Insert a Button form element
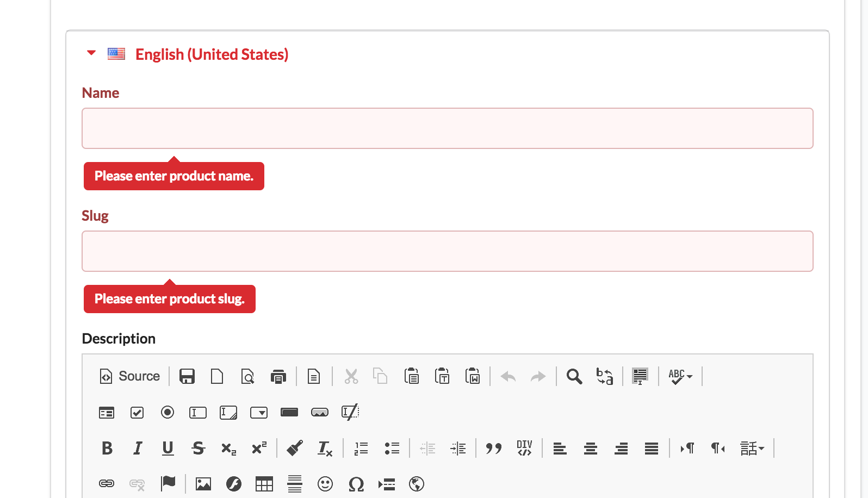The width and height of the screenshot is (868, 498). (289, 413)
